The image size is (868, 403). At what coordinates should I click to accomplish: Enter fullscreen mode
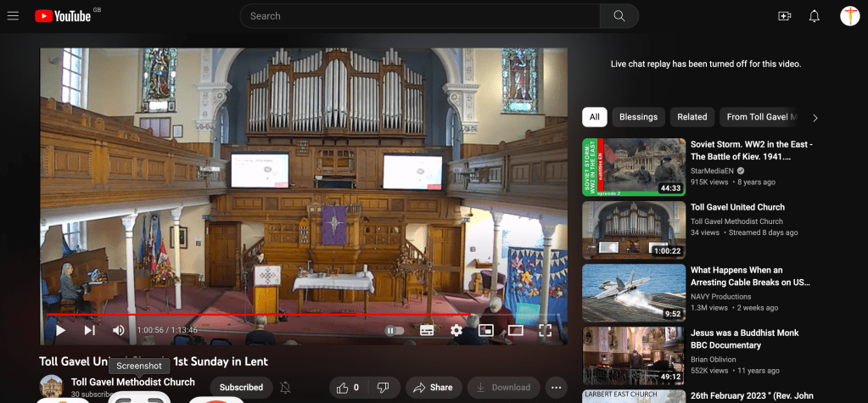(546, 330)
